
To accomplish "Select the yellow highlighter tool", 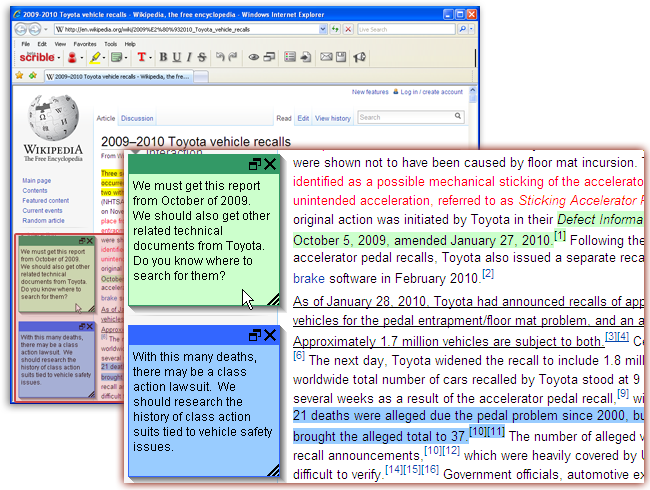I will click(95, 57).
